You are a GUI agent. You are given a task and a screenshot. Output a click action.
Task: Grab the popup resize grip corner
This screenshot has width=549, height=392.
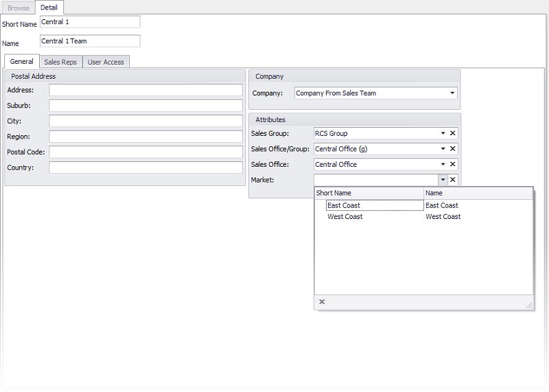(x=529, y=305)
